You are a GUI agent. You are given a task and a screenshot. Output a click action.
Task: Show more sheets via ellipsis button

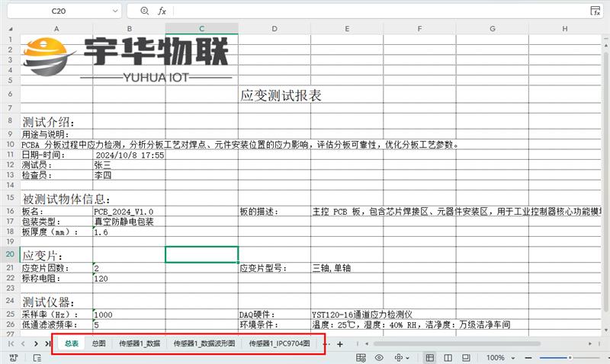325,344
